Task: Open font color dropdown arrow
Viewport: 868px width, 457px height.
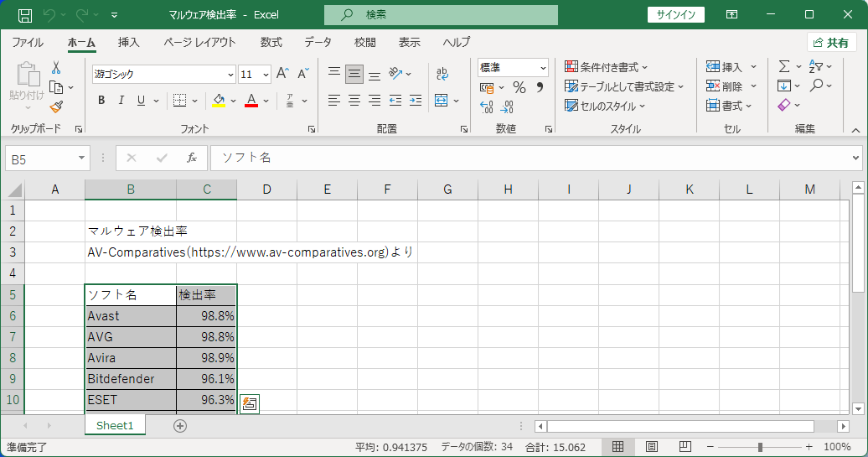Action: (x=266, y=101)
